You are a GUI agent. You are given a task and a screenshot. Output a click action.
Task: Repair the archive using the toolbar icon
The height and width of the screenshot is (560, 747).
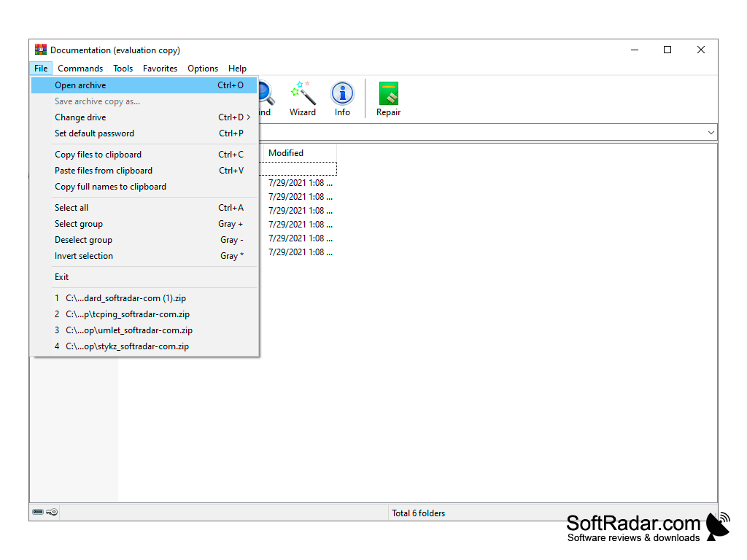(388, 98)
